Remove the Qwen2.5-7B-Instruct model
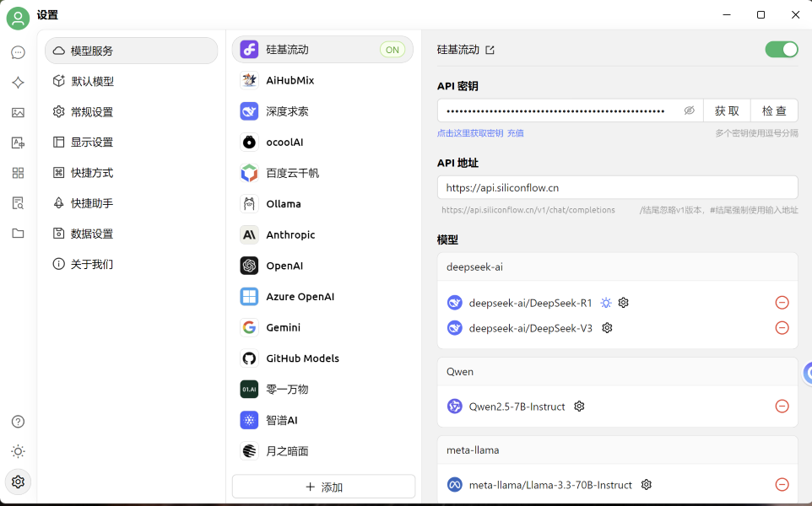Image resolution: width=812 pixels, height=506 pixels. click(782, 406)
